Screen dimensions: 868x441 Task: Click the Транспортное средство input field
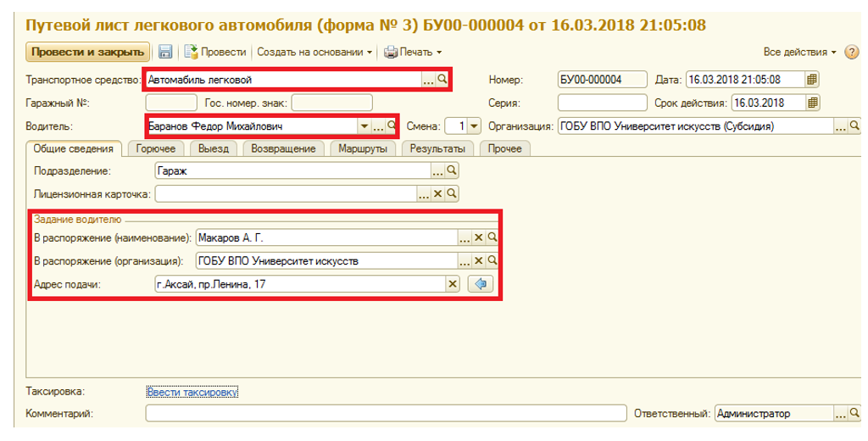coord(284,80)
